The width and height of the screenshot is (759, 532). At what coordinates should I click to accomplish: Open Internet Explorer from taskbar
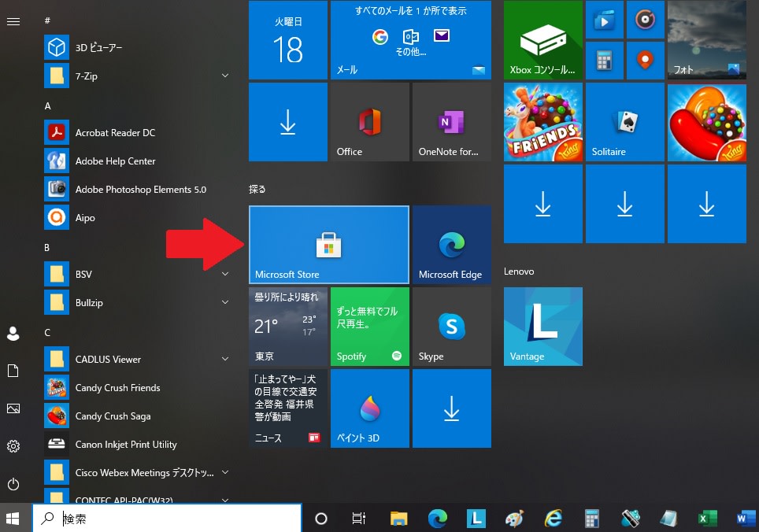click(x=554, y=519)
